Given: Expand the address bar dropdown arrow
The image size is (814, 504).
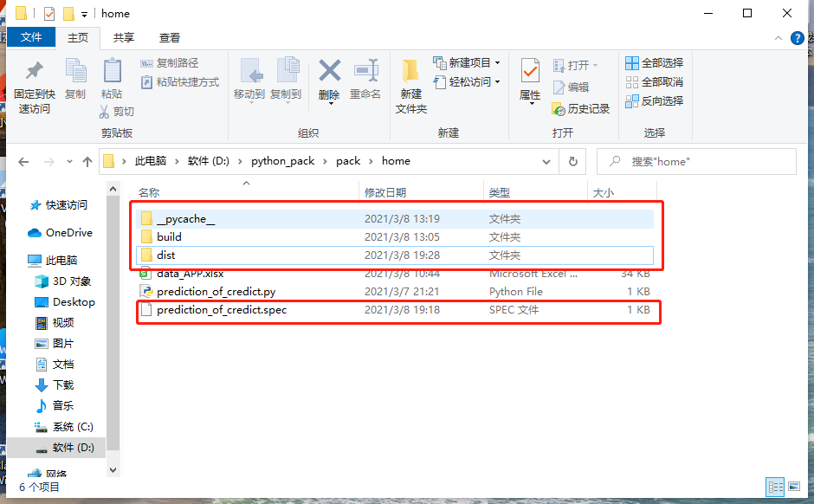Looking at the screenshot, I should click(x=546, y=161).
